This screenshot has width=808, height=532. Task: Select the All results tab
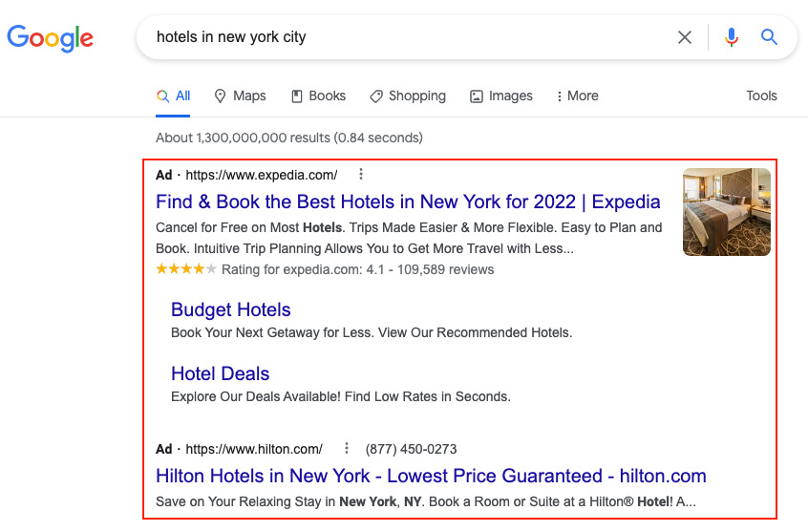click(174, 96)
